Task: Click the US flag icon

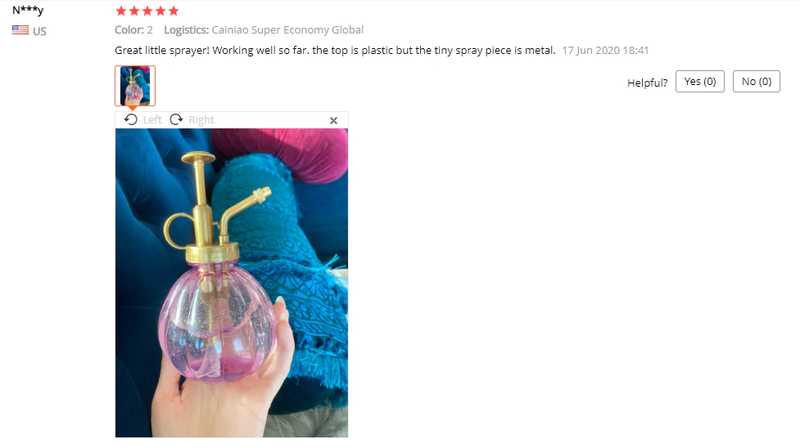Action: (20, 30)
